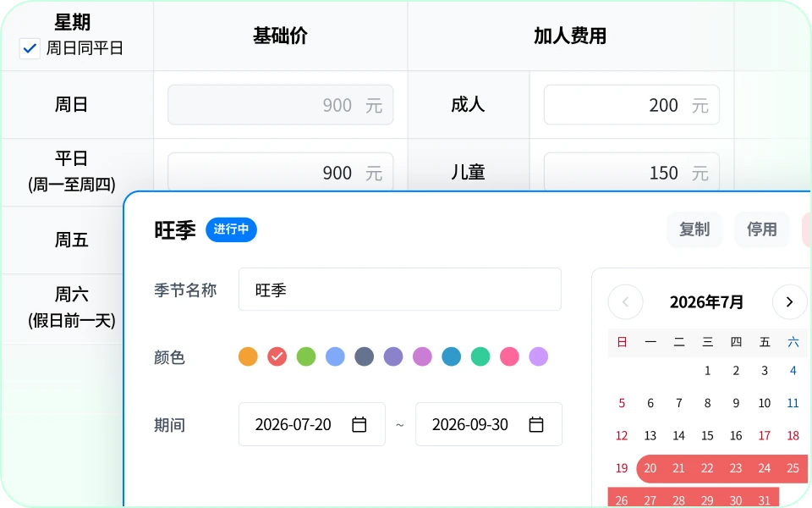
Task: Toggle the 周日同平日 checkbox
Action: tap(30, 49)
